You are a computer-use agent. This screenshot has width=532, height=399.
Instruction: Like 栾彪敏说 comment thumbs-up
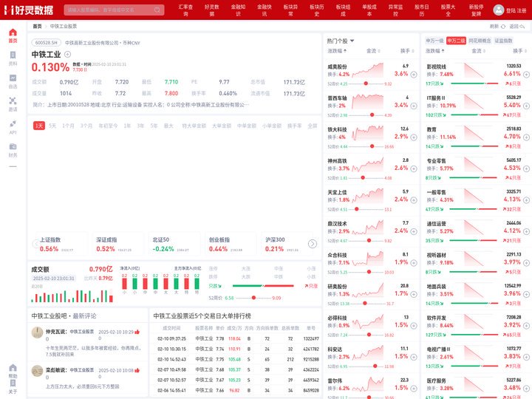(x=137, y=370)
